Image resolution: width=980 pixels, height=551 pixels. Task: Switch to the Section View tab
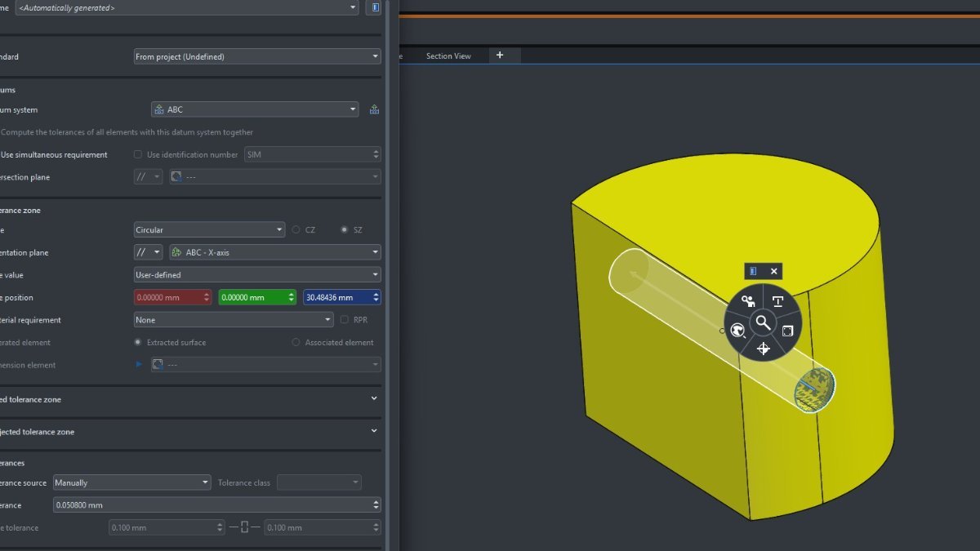448,56
